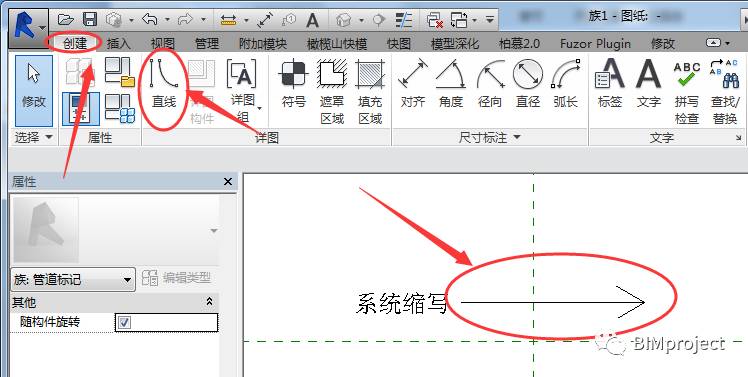The height and width of the screenshot is (377, 748).
Task: Switch to the 模型深化 tab
Action: 455,44
